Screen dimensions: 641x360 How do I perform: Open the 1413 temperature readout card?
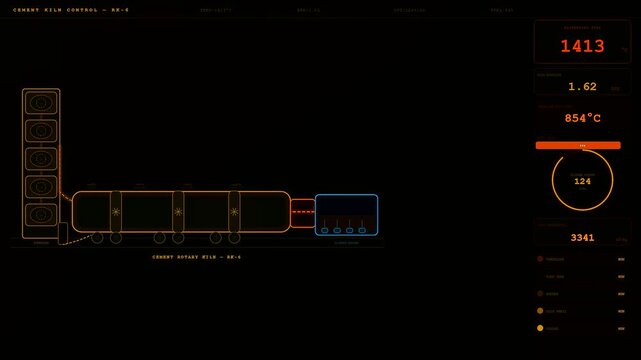[x=582, y=42]
